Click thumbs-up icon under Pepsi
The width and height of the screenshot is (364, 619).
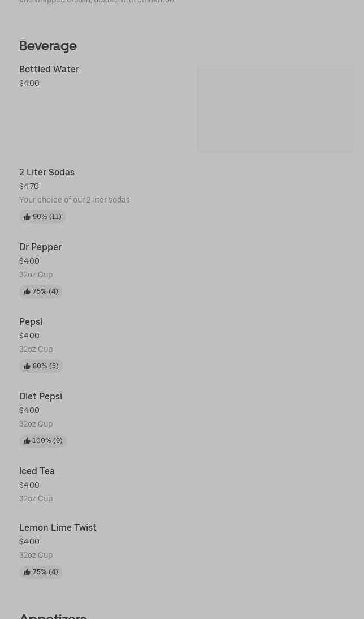click(27, 366)
